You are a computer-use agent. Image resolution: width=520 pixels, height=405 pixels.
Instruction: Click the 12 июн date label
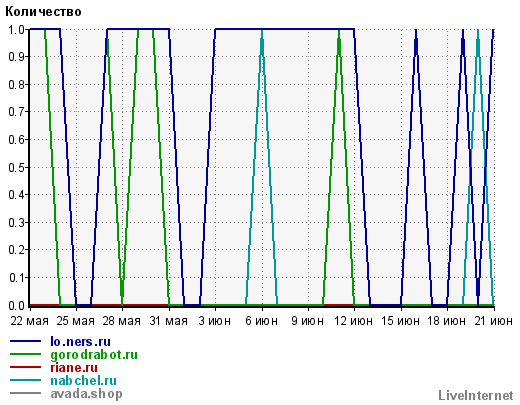(x=353, y=321)
